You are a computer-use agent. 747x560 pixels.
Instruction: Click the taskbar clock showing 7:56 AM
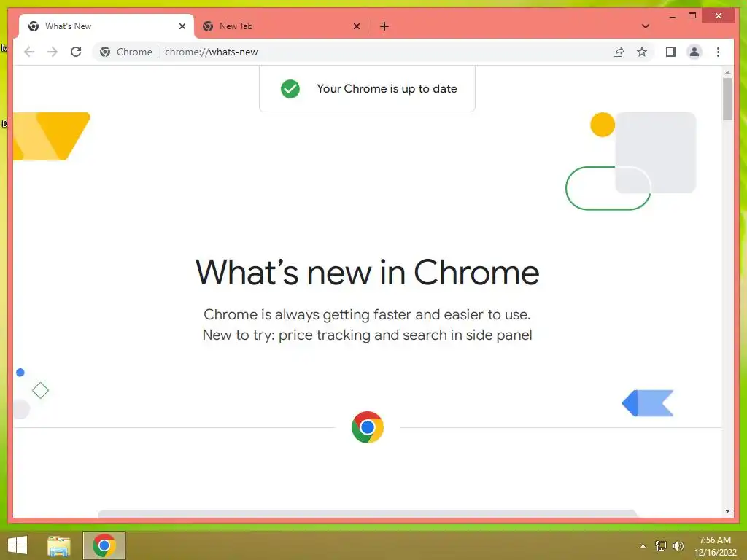[715, 546]
